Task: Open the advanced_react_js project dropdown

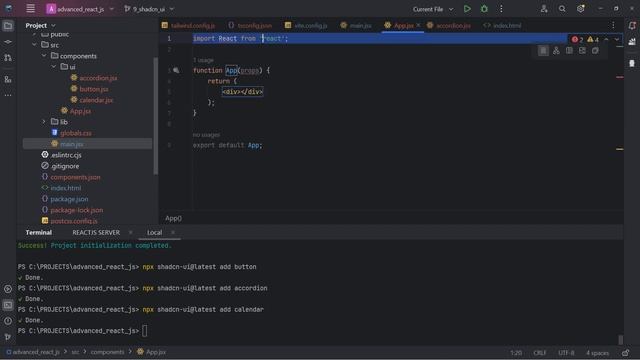Action: coord(80,9)
